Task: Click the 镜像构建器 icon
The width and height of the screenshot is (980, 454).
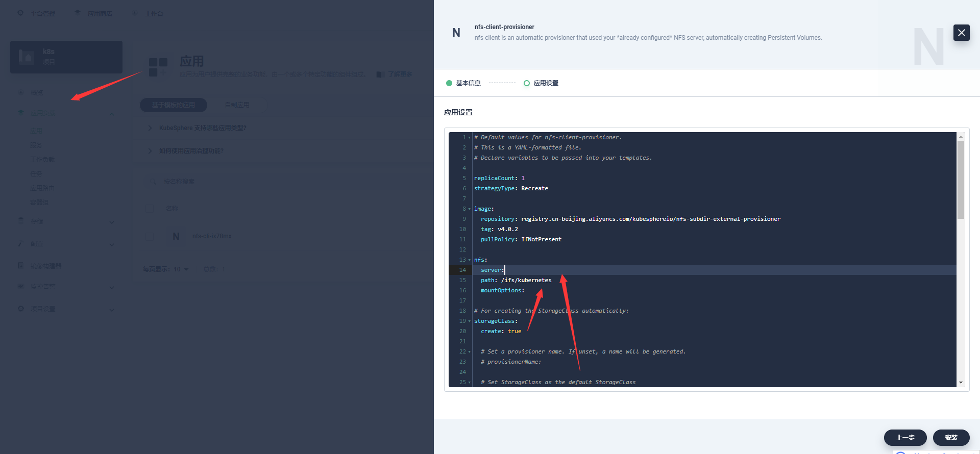Action: click(x=21, y=266)
